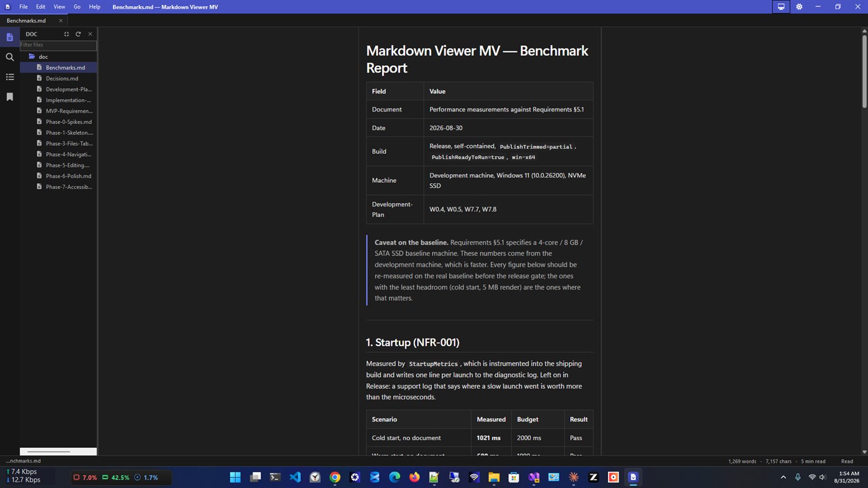Open the Edit menu
This screenshot has width=868, height=488.
point(40,7)
